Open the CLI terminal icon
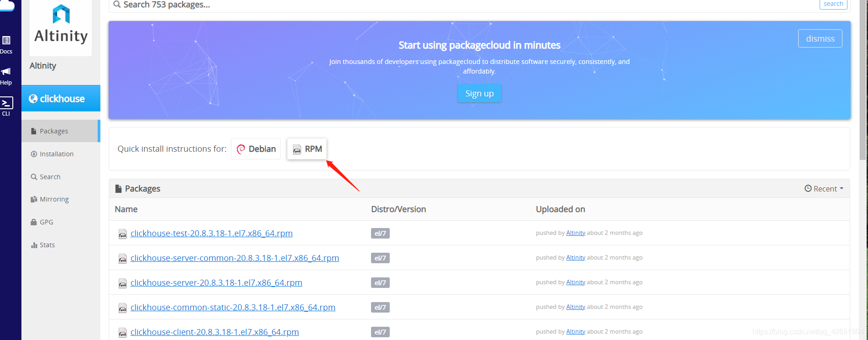 (6, 103)
